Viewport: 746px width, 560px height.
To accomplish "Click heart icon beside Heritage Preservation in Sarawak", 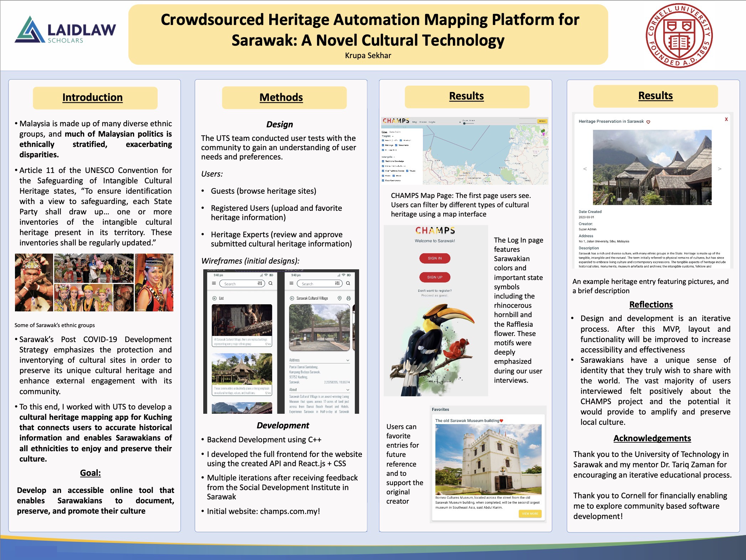I will [648, 122].
